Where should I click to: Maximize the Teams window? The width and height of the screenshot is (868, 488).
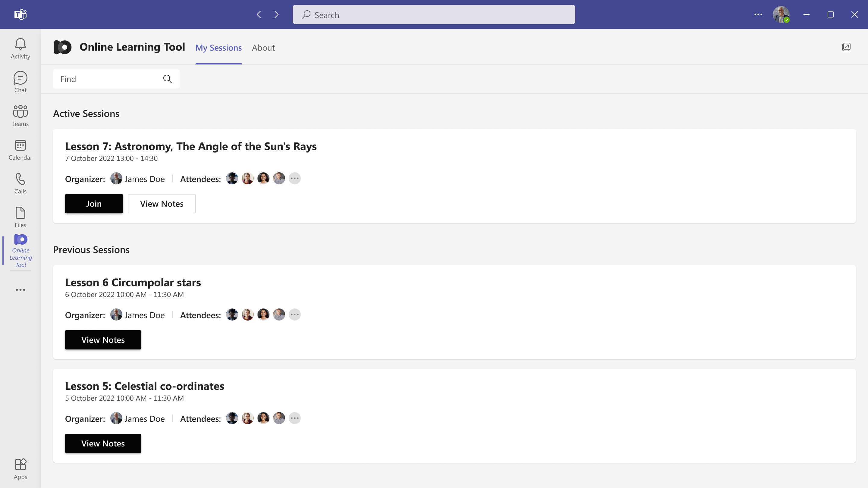tap(831, 14)
